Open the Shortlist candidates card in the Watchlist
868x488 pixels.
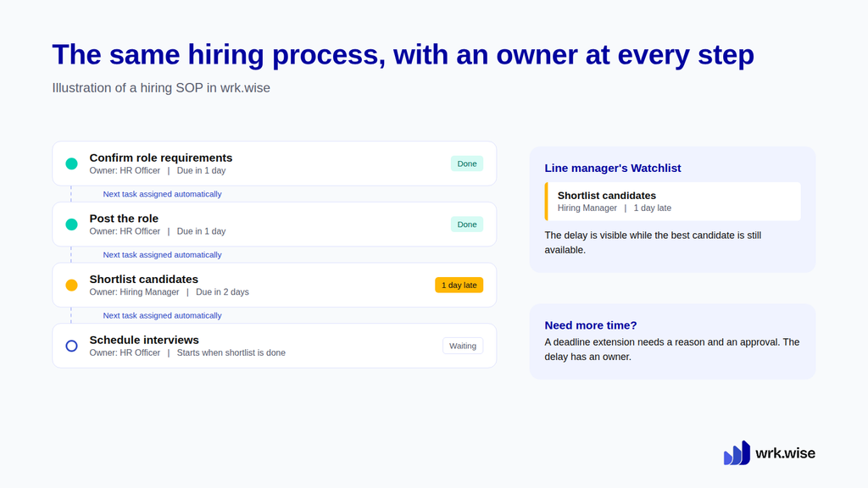(x=672, y=202)
